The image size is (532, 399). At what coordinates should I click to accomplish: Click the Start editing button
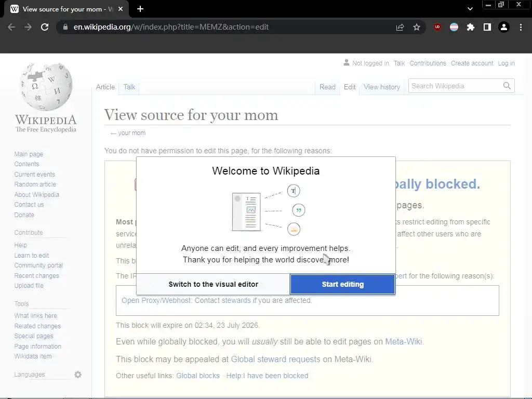click(343, 284)
